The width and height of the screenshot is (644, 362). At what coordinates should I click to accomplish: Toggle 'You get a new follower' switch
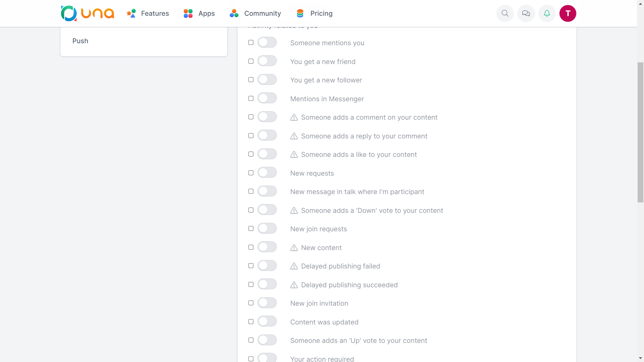click(267, 80)
